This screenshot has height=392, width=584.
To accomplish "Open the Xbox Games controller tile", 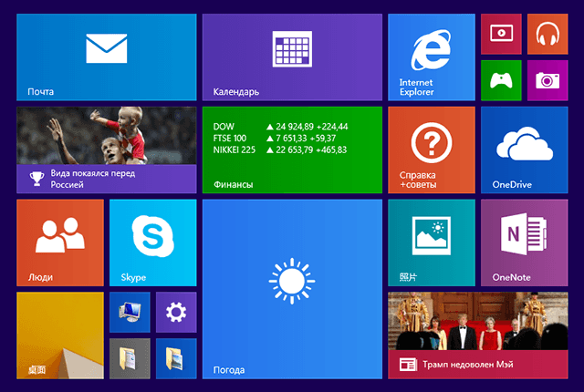I will coord(501,80).
